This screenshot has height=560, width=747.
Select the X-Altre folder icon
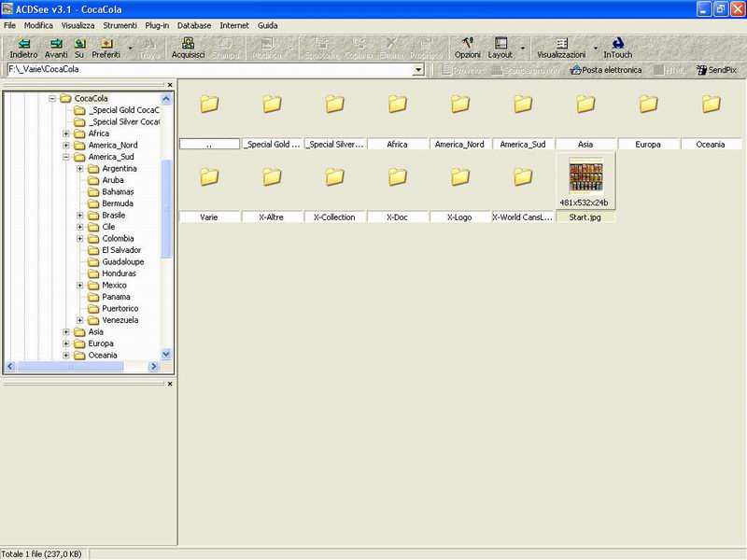272,176
